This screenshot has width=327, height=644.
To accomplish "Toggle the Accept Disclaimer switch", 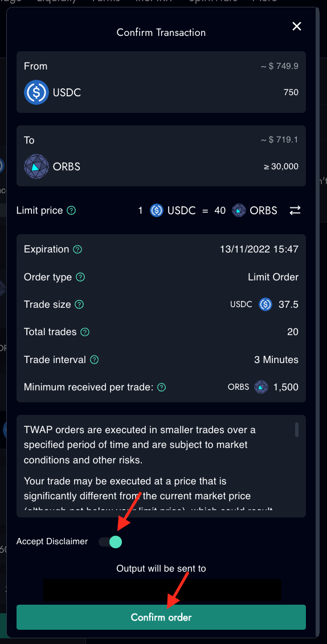I will point(110,542).
